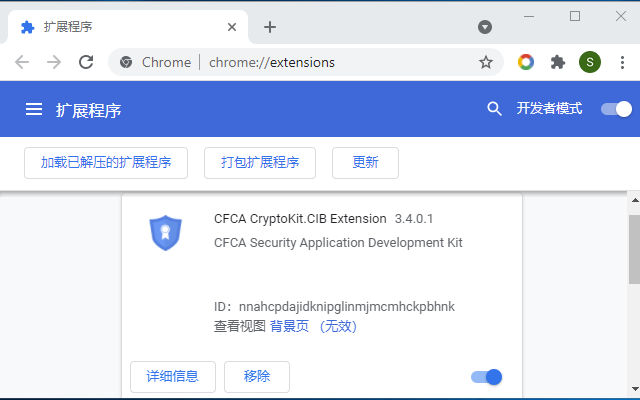Screen dimensions: 640x400
Task: Click the 打包扩展程序 button
Action: 260,163
